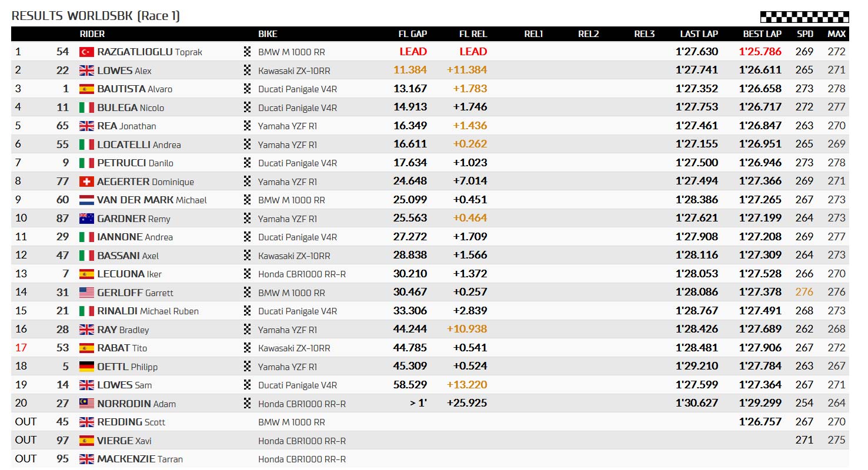Select the UK flag beside Jonathan Rea
Viewport: 868px width, 470px height.
point(86,126)
